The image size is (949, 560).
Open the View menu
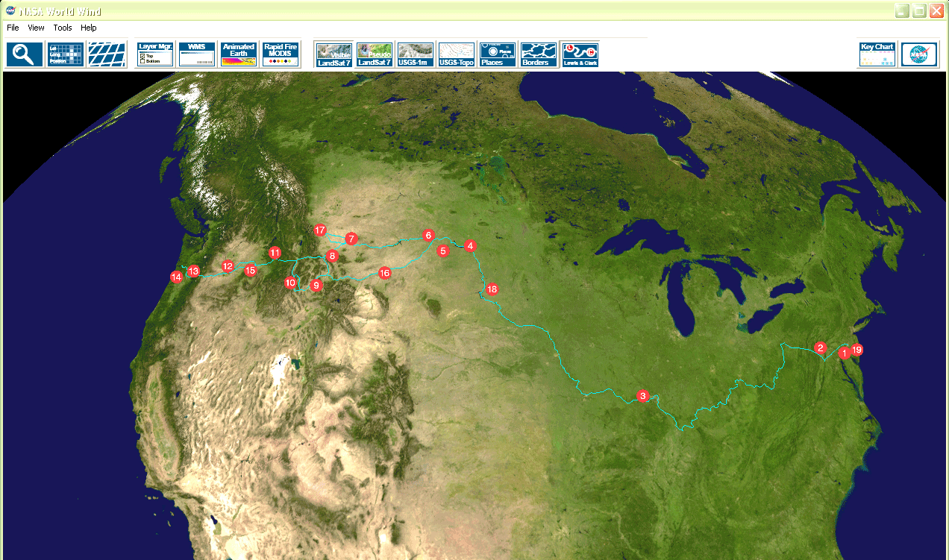[x=36, y=28]
